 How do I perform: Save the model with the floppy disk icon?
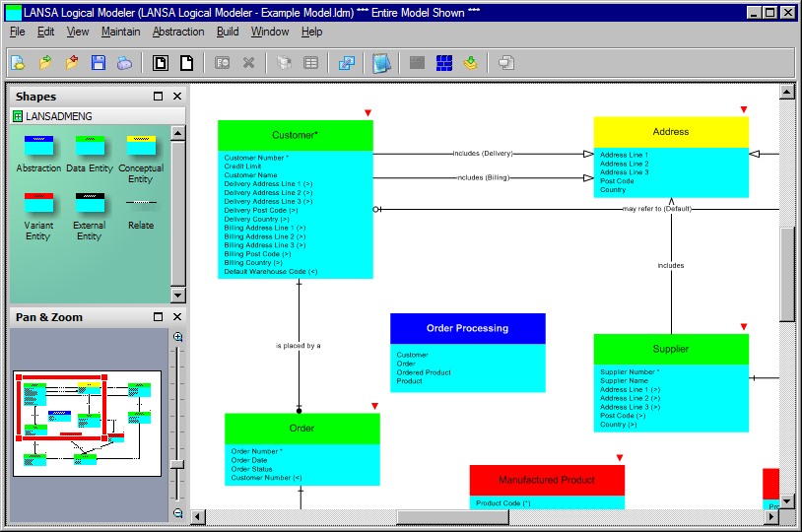click(x=99, y=63)
